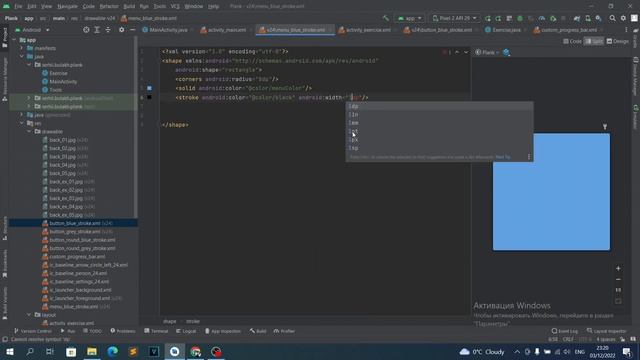Image resolution: width=640 pixels, height=360 pixels.
Task: Open the Navigate menu
Action: pos(67,7)
